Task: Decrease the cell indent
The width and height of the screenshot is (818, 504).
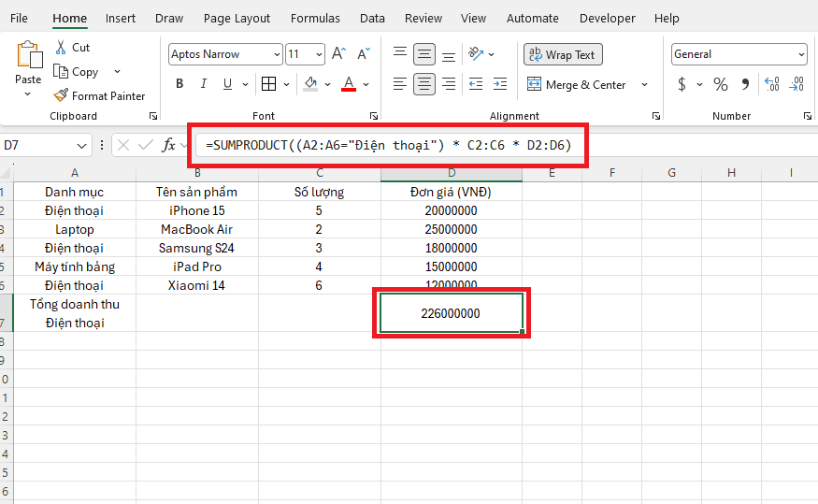Action: (476, 84)
